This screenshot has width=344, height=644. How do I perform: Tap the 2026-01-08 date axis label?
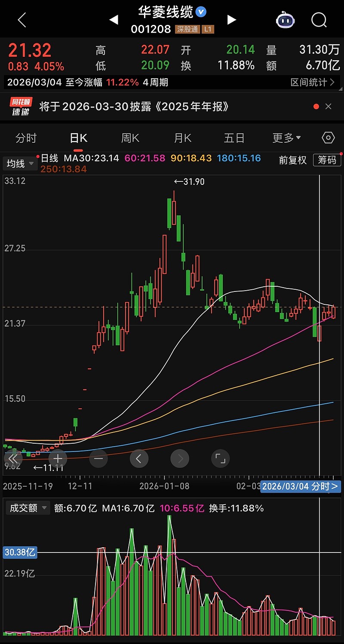[165, 486]
